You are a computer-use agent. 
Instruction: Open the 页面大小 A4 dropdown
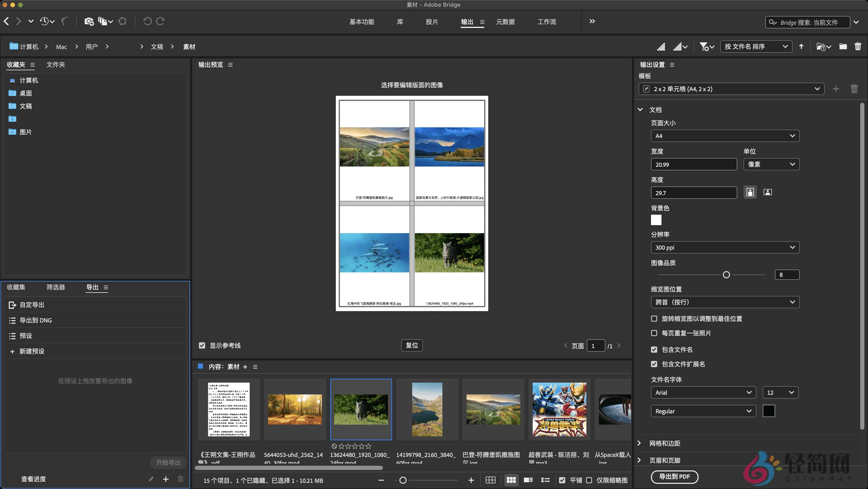[x=724, y=136]
